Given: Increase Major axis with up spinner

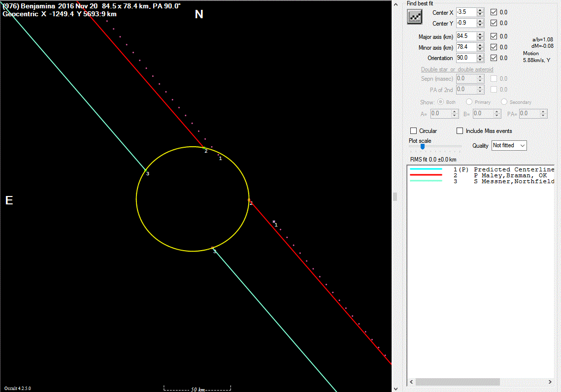Looking at the screenshot, I should pyautogui.click(x=480, y=34).
